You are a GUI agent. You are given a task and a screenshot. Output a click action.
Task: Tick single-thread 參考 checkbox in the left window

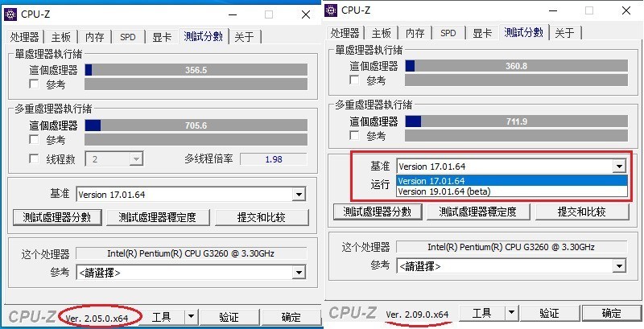(34, 84)
